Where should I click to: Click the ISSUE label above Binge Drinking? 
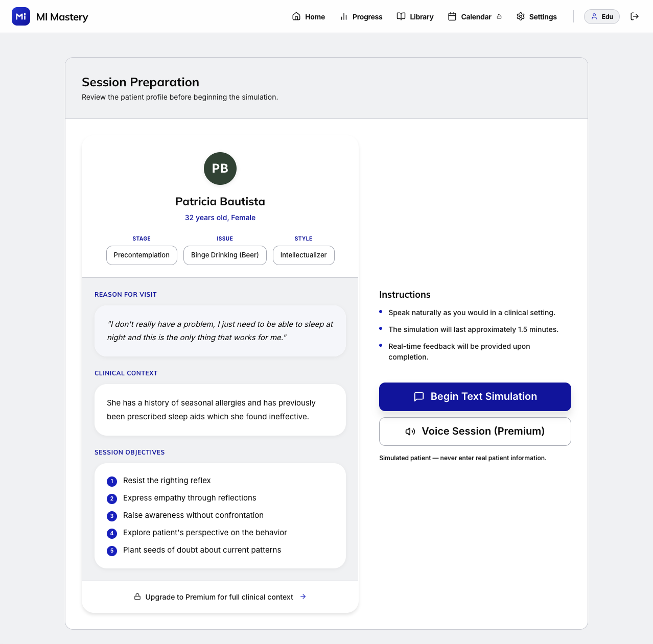coord(225,238)
